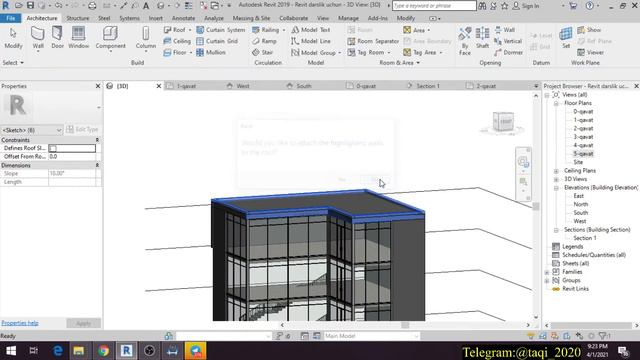Select the Column tool
Screen dimensions: 640x360
point(146,38)
